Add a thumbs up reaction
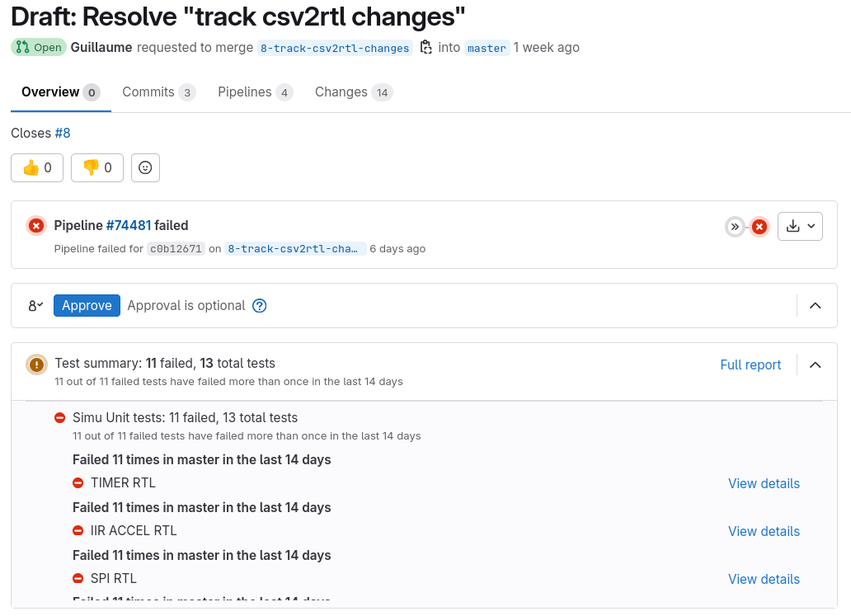 tap(37, 168)
